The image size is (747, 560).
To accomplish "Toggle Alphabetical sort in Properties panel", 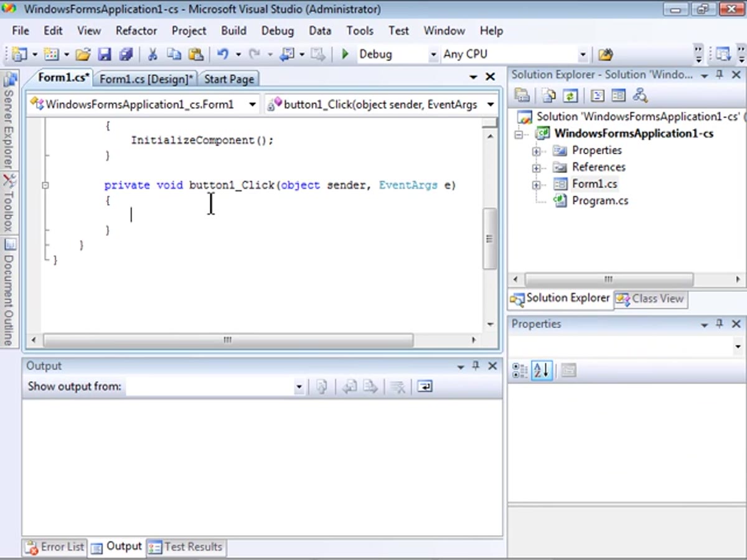I will (x=542, y=371).
